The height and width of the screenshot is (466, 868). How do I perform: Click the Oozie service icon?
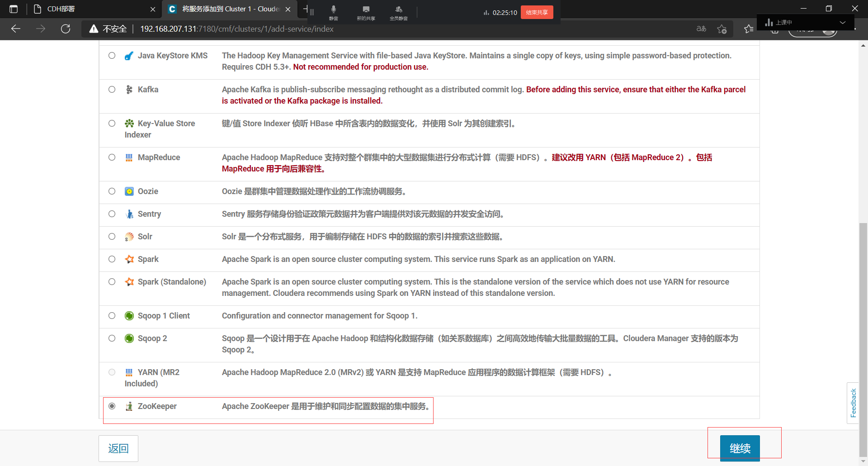pyautogui.click(x=129, y=191)
